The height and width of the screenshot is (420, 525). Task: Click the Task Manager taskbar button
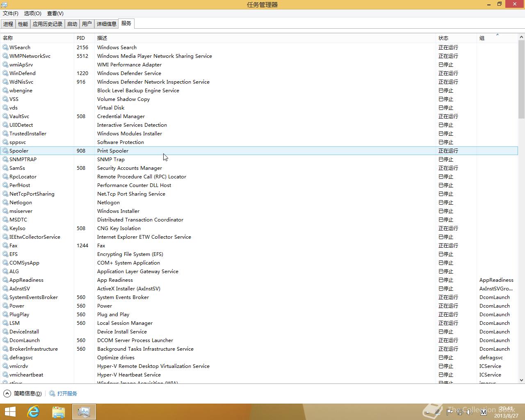click(x=84, y=412)
